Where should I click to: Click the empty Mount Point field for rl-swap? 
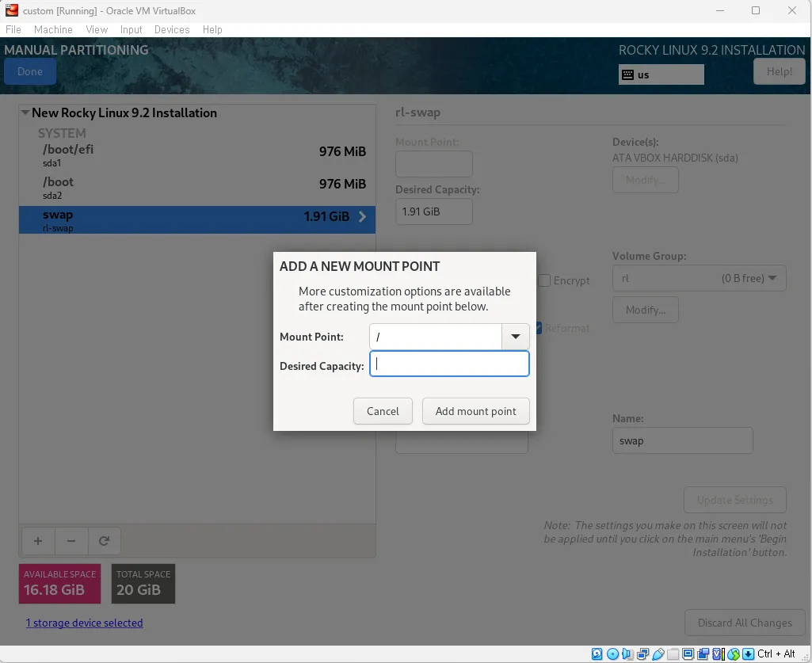coord(434,164)
